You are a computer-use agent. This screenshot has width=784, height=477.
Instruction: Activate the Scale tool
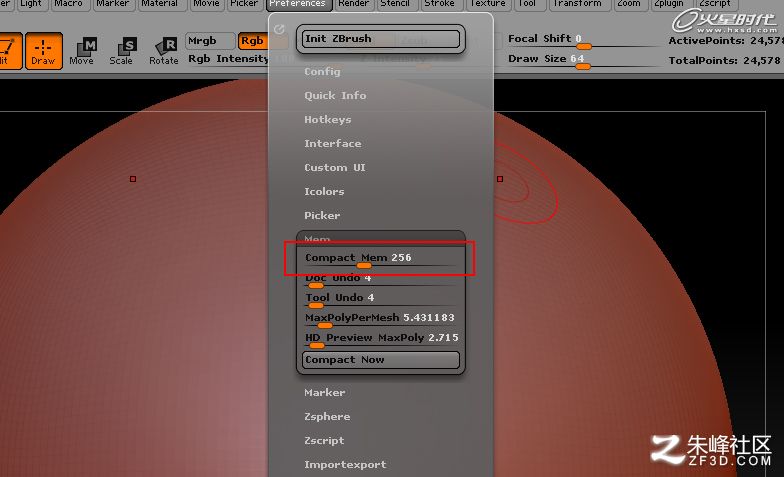point(121,51)
